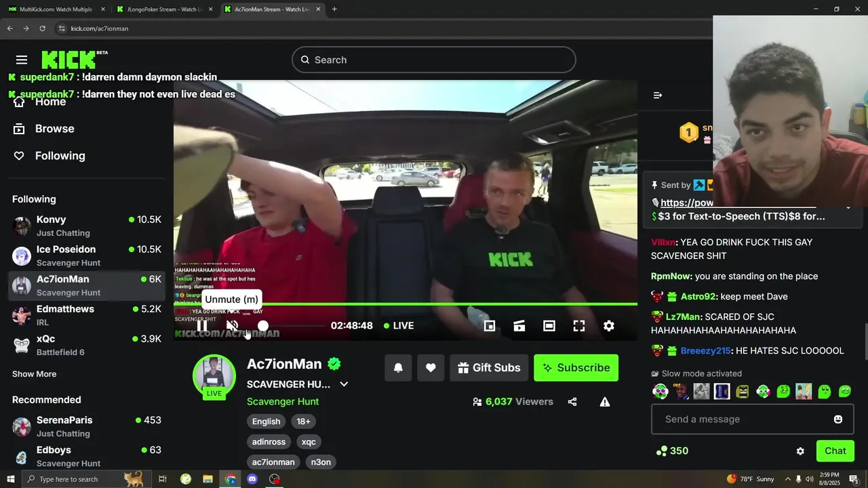Open chat settings gear
The height and width of the screenshot is (488, 868).
pyautogui.click(x=800, y=451)
